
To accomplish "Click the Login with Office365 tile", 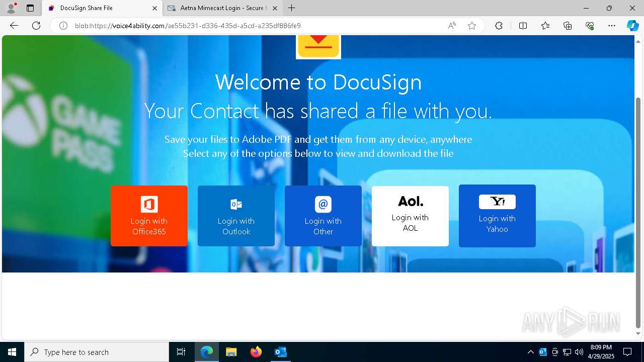I will point(149,216).
